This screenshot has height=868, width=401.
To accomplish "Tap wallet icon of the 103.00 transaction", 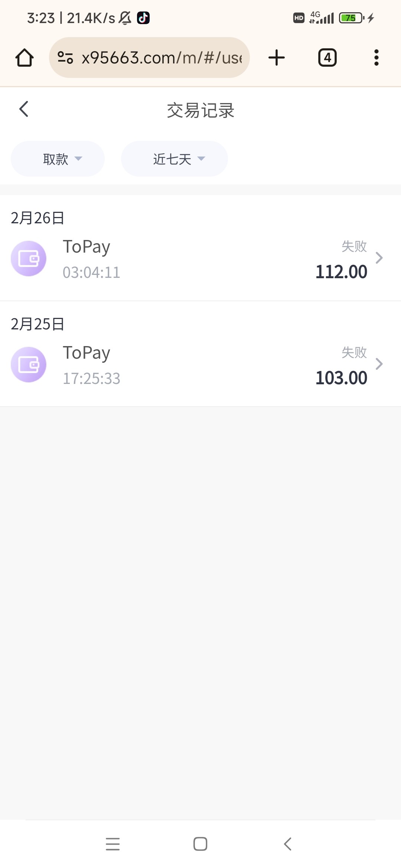I will [29, 365].
